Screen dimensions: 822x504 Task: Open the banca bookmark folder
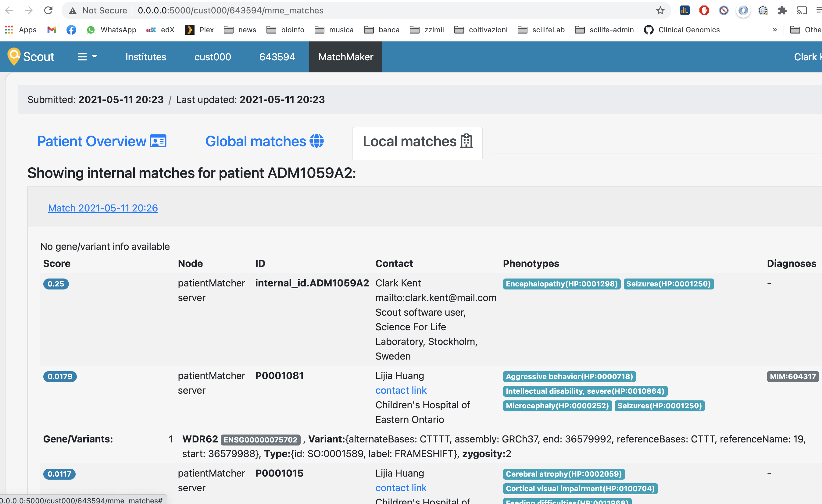382,30
